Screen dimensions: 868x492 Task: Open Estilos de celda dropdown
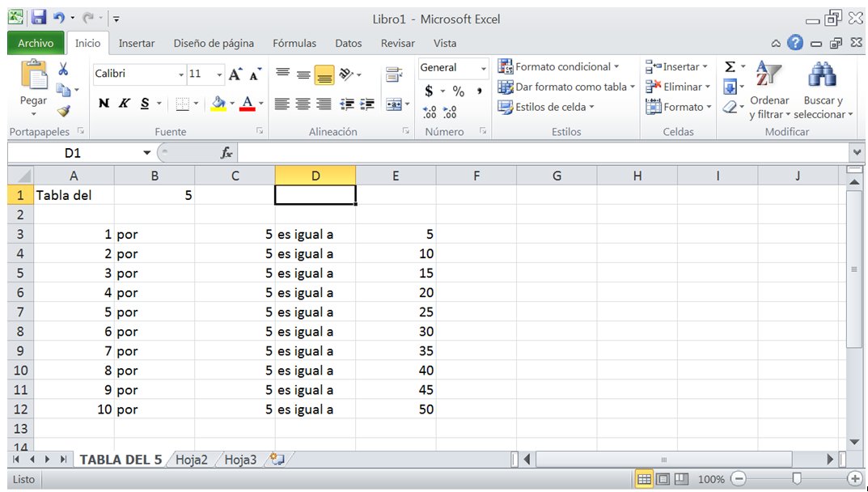[545, 107]
